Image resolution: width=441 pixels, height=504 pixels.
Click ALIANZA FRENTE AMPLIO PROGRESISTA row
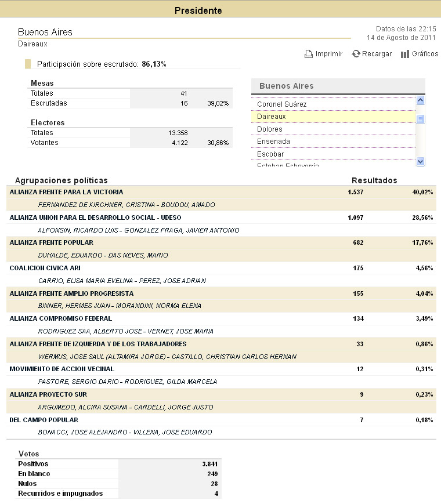[x=221, y=293]
